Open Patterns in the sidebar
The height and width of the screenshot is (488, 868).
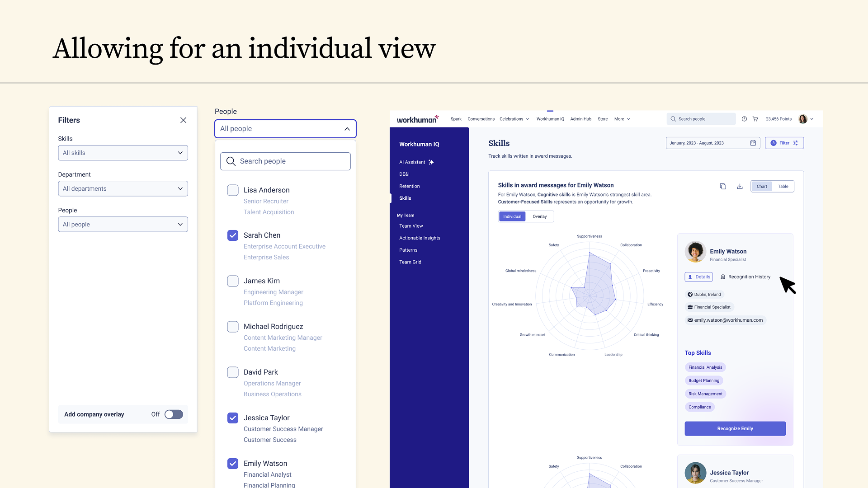[x=408, y=250]
